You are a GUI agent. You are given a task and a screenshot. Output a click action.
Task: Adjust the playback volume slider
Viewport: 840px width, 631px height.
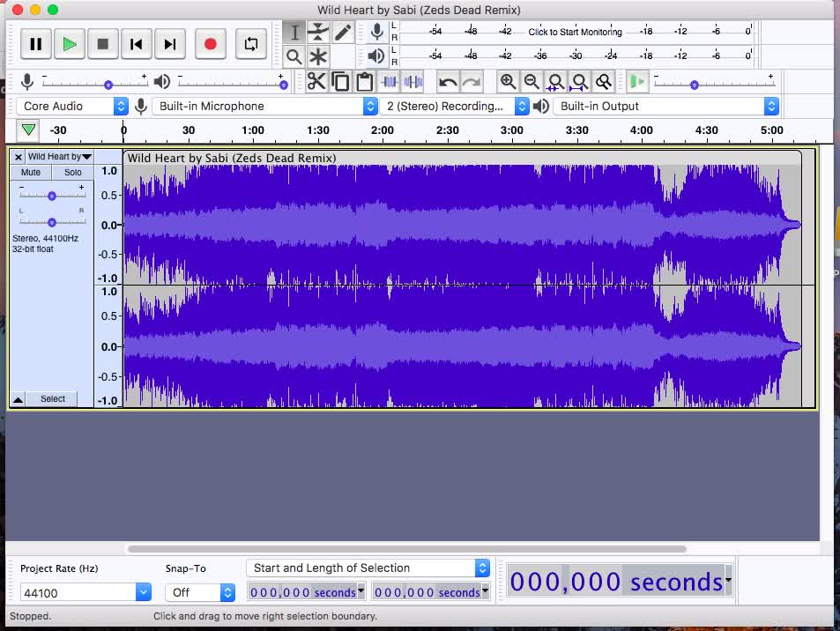point(232,84)
